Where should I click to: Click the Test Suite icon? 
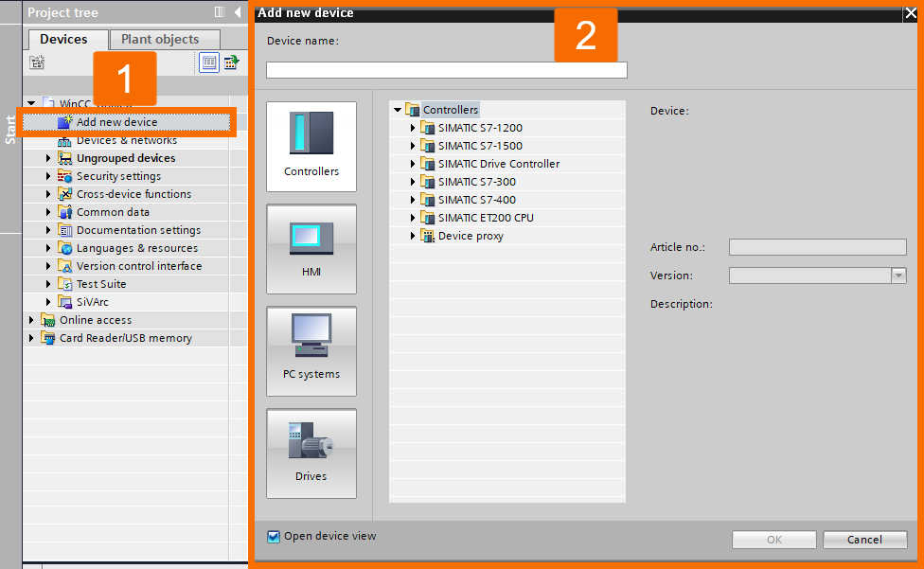(x=64, y=284)
